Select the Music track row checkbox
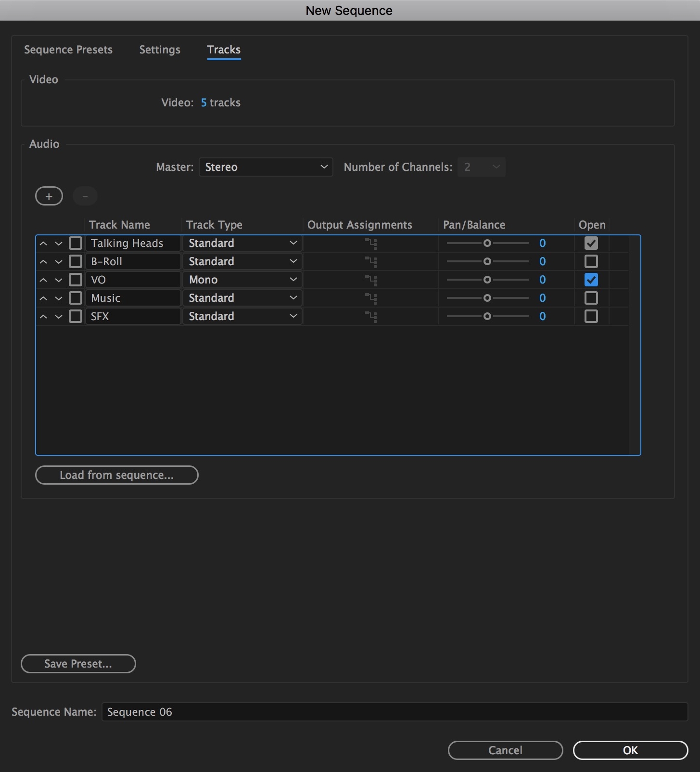Viewport: 700px width, 772px height. [x=76, y=298]
